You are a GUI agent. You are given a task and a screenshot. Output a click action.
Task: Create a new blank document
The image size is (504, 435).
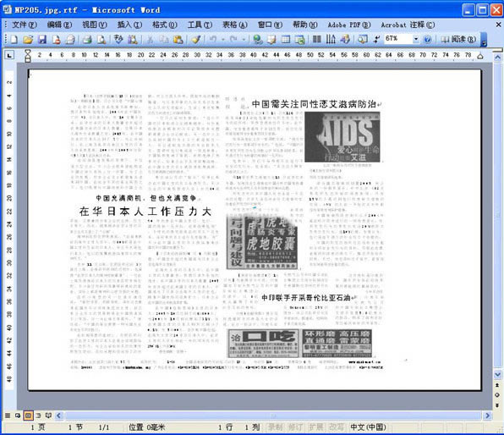click(14, 40)
